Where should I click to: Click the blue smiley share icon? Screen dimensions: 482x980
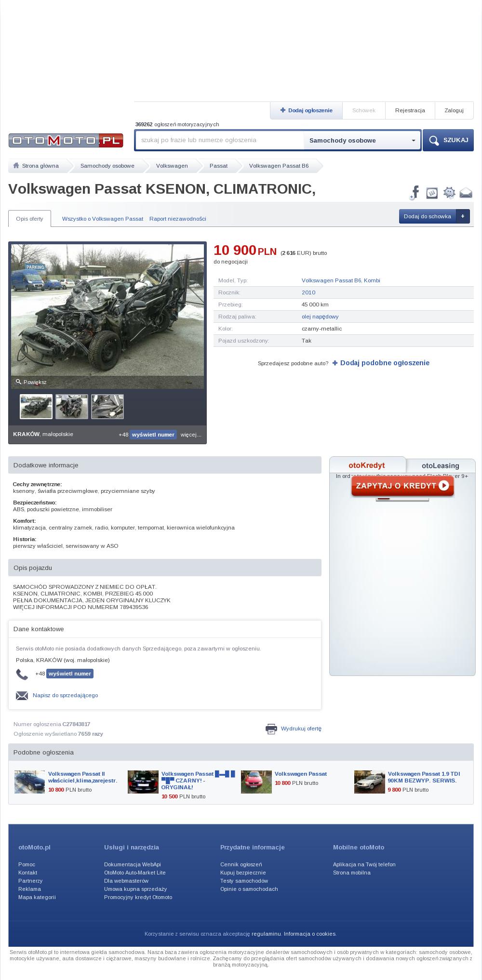tap(449, 193)
